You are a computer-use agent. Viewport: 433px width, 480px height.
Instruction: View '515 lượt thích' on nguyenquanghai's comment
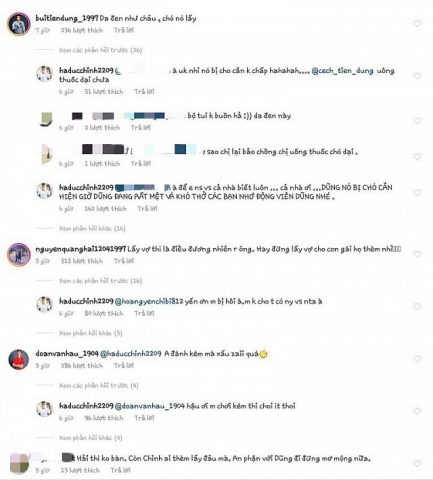[82, 261]
